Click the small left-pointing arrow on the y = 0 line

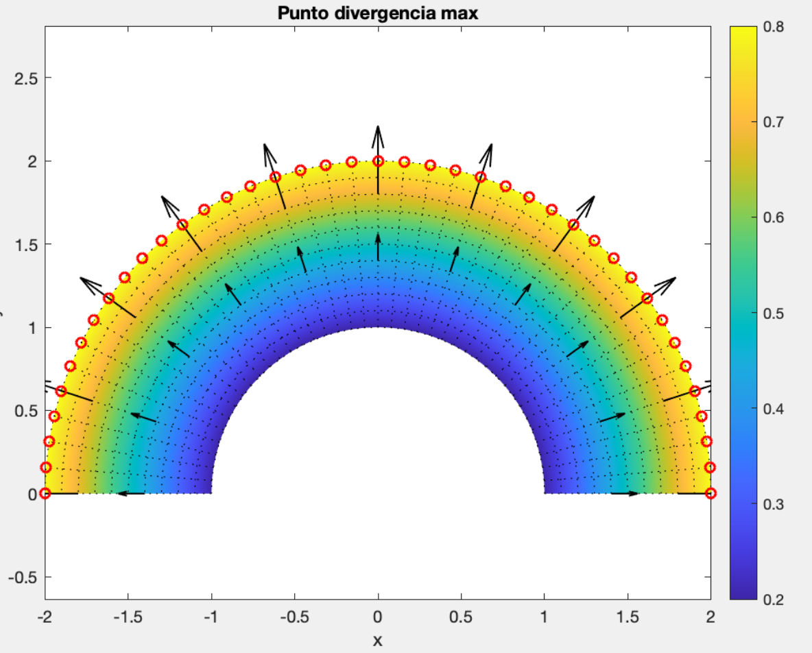(130, 493)
